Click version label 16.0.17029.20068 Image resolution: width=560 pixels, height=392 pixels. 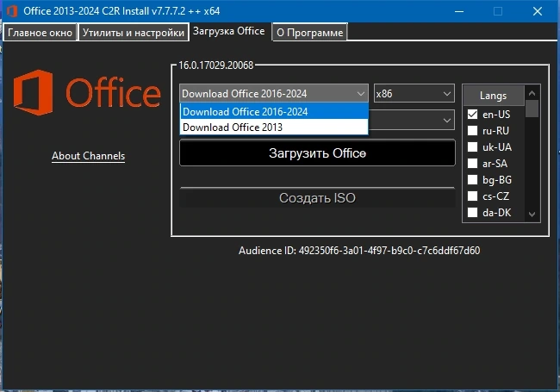pyautogui.click(x=215, y=65)
